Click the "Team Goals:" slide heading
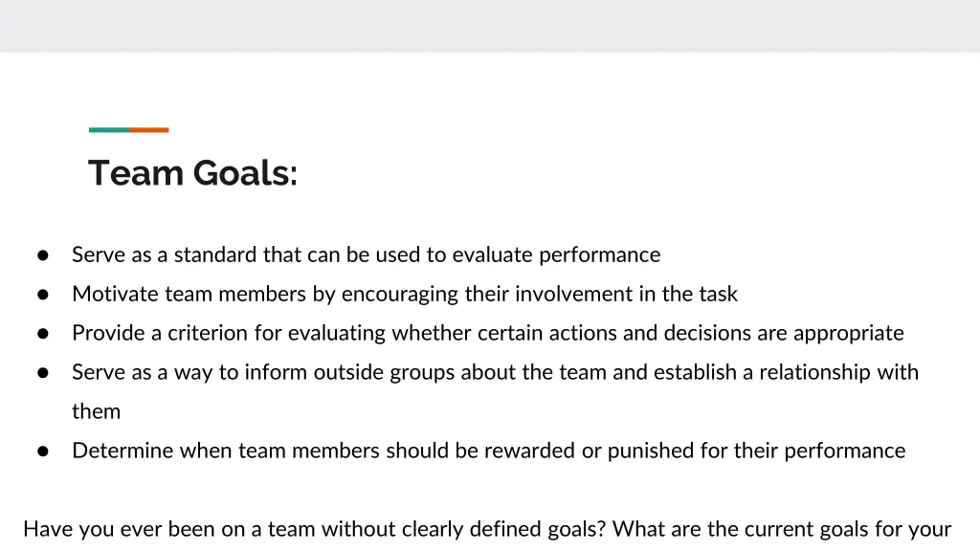The height and width of the screenshot is (551, 980). tap(192, 173)
